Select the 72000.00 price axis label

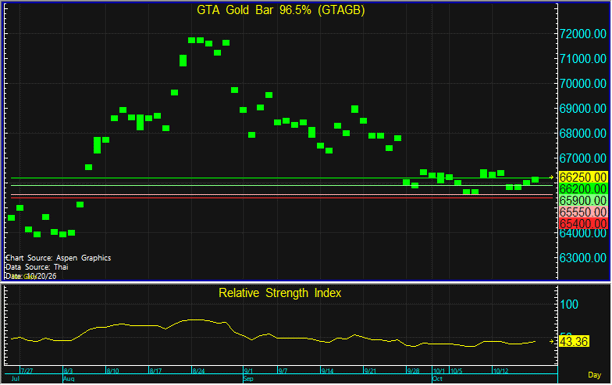(x=583, y=34)
